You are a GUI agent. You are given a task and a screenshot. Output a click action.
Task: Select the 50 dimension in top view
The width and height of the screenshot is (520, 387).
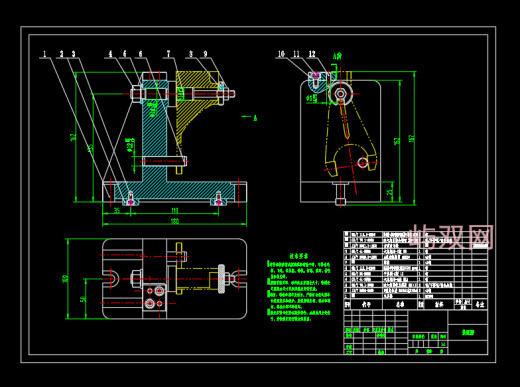click(x=83, y=299)
